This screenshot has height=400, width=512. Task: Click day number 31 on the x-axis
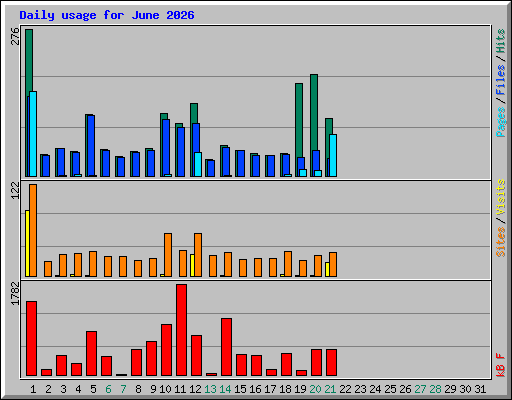point(480,389)
